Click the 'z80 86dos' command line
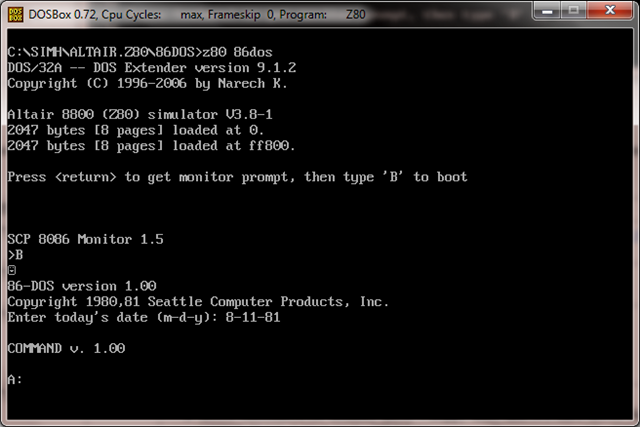 point(140,52)
